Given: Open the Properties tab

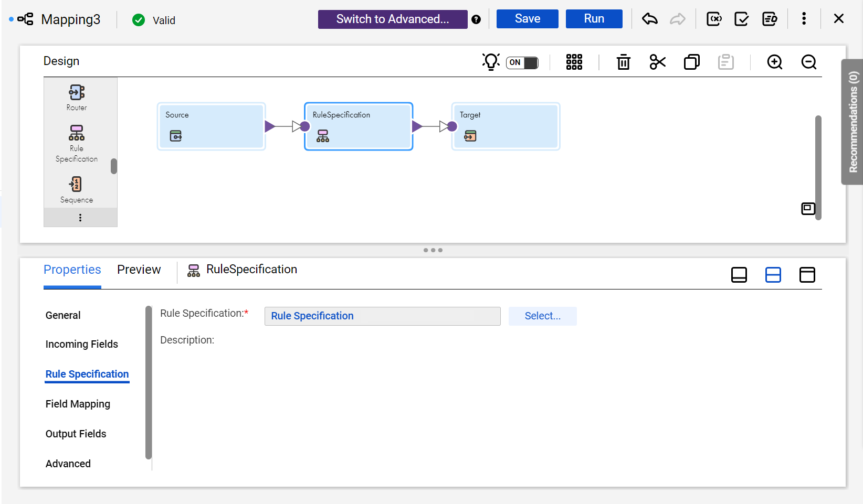Looking at the screenshot, I should coord(72,270).
